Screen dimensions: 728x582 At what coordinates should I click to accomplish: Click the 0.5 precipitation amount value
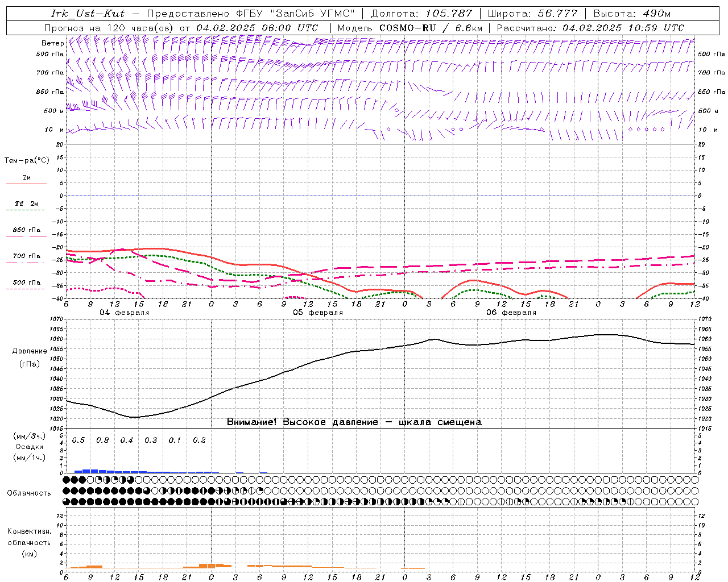tap(78, 440)
